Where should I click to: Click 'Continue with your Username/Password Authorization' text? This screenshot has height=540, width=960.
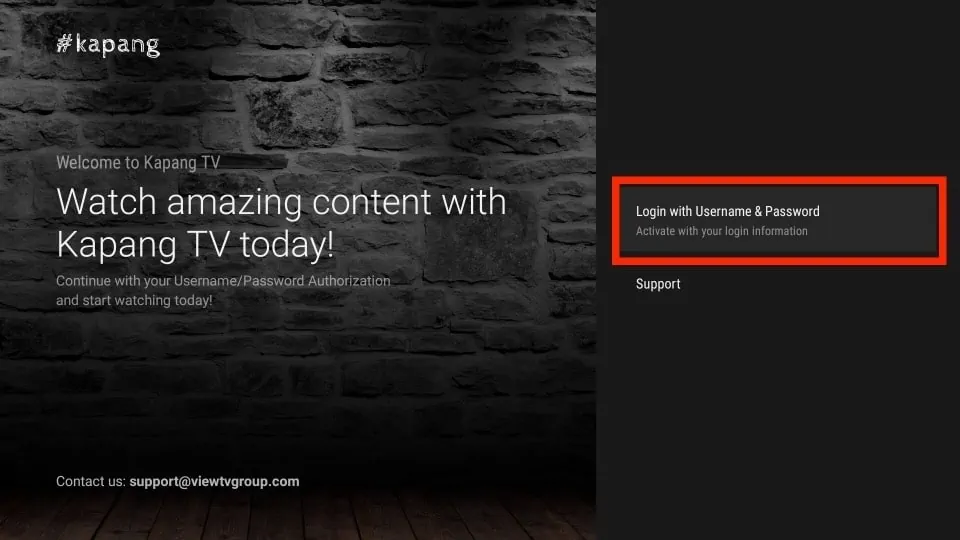(x=223, y=281)
